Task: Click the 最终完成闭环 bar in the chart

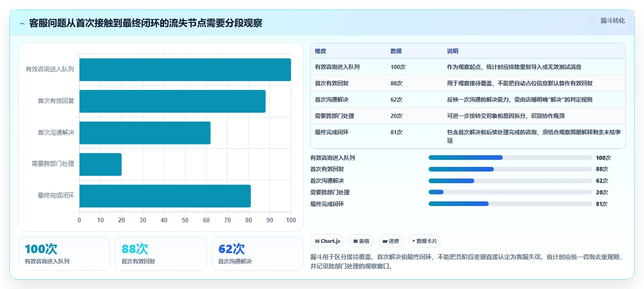Action: [165, 196]
